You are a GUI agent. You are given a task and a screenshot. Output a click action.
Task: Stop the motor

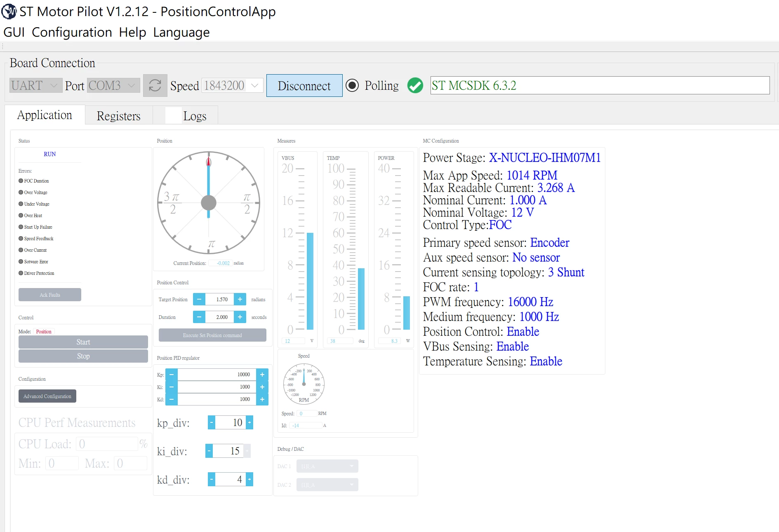click(x=83, y=356)
